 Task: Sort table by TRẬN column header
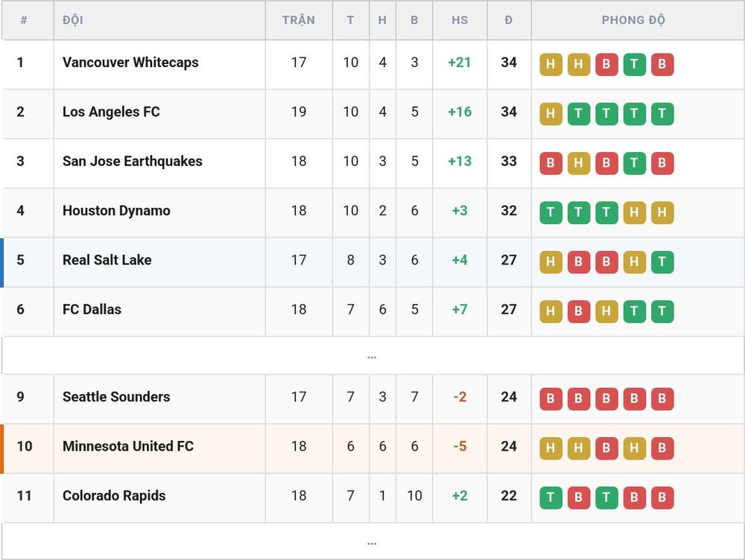coord(299,20)
